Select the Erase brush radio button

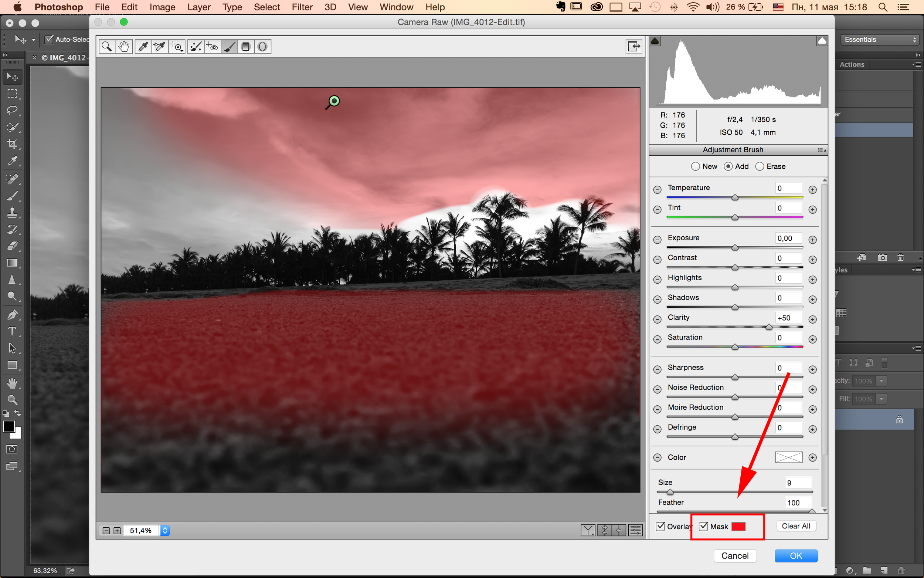click(x=760, y=166)
